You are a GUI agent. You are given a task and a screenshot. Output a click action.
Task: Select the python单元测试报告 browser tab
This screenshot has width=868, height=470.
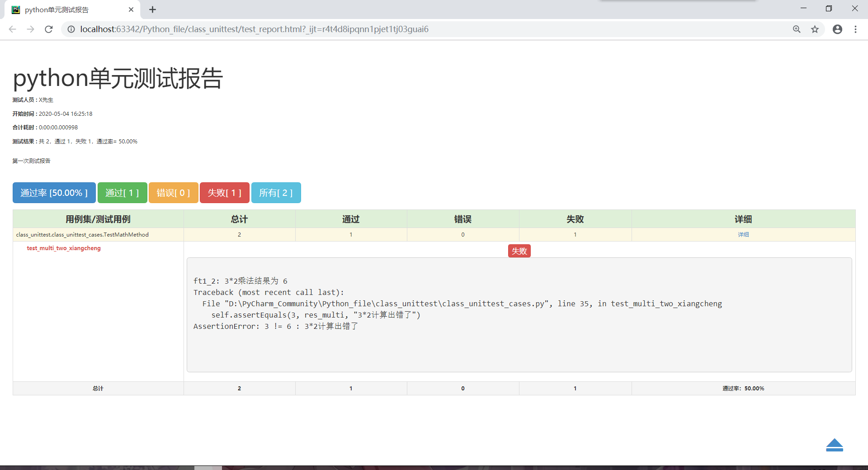tap(72, 9)
